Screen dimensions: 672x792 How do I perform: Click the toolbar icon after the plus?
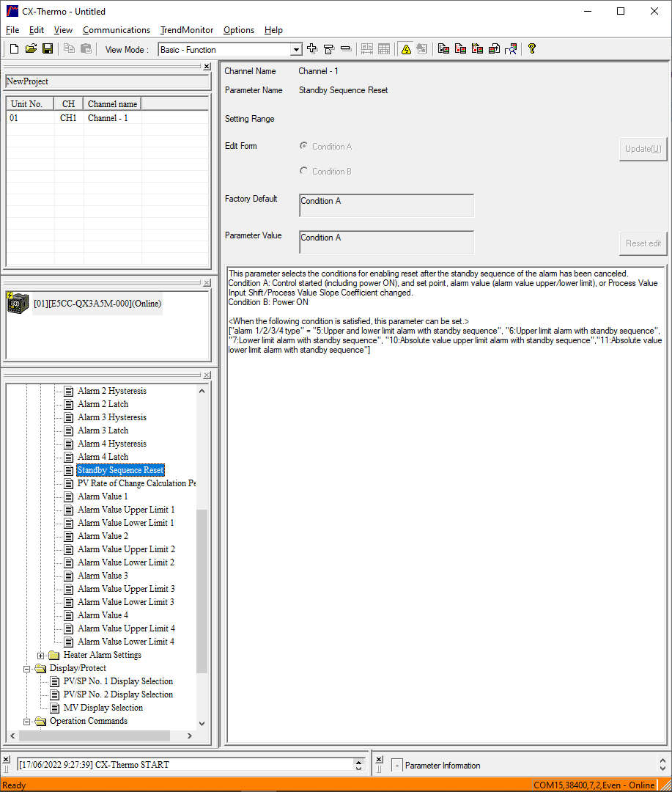click(x=329, y=49)
